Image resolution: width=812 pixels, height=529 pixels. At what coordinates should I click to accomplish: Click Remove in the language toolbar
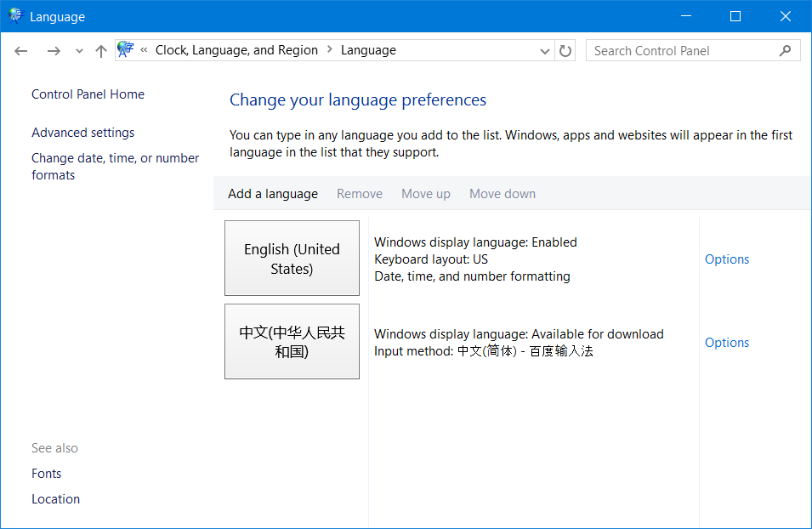pos(360,194)
